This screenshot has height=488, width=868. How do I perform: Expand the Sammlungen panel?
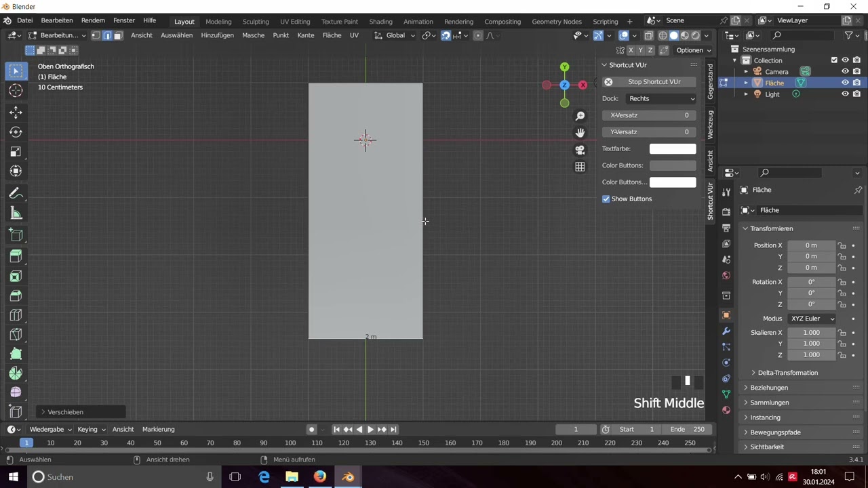tap(769, 403)
